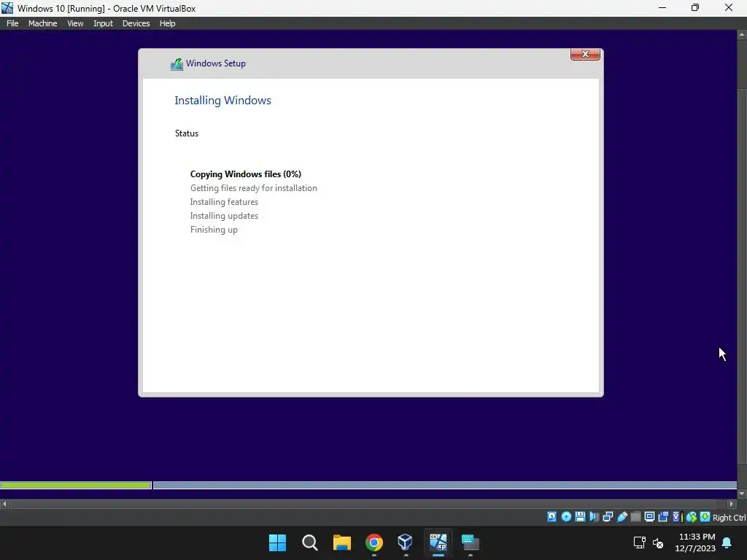This screenshot has width=747, height=560.
Task: Click the green setup progress bar segment
Action: click(76, 485)
